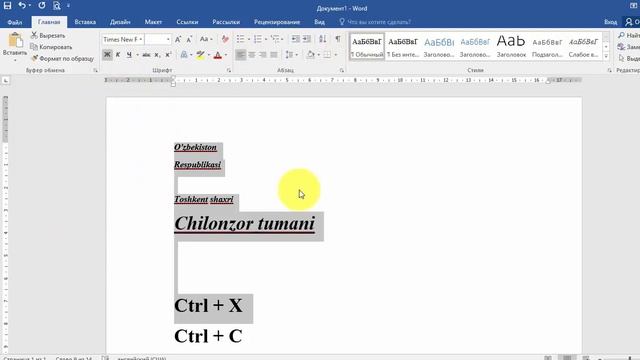Screen dimensions: 640x360
Task: Click the bulleted list icon
Action: 240,39
